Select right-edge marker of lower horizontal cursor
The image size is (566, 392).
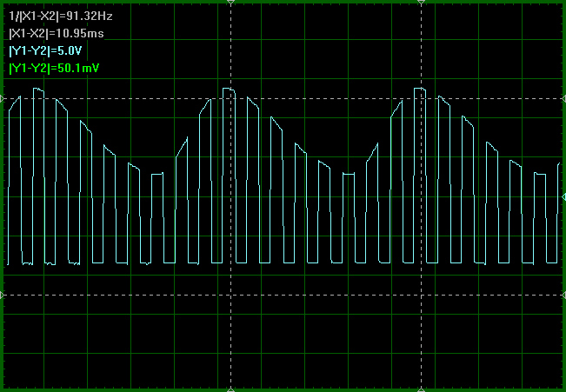(x=562, y=295)
